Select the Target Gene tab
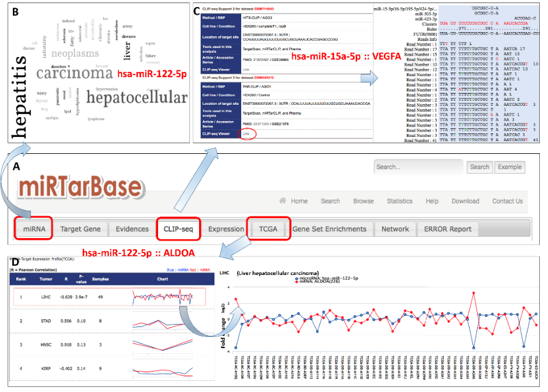Screen dimensions: 548x392 click(80, 229)
